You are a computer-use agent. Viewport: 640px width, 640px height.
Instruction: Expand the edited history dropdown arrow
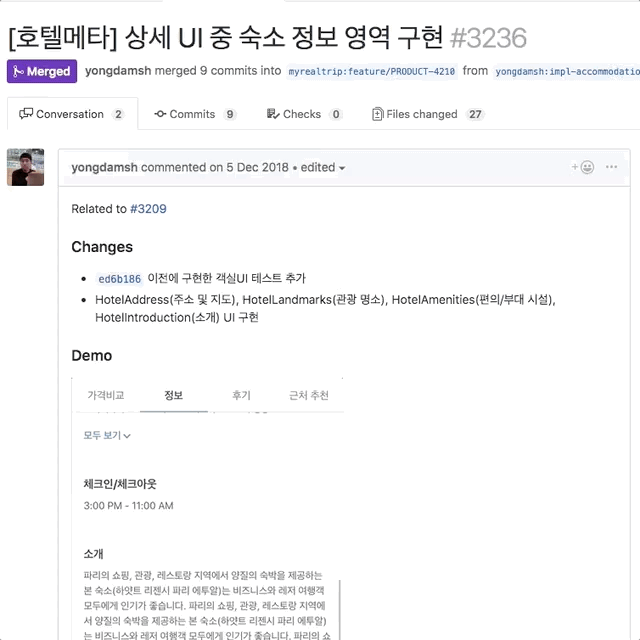pyautogui.click(x=342, y=168)
